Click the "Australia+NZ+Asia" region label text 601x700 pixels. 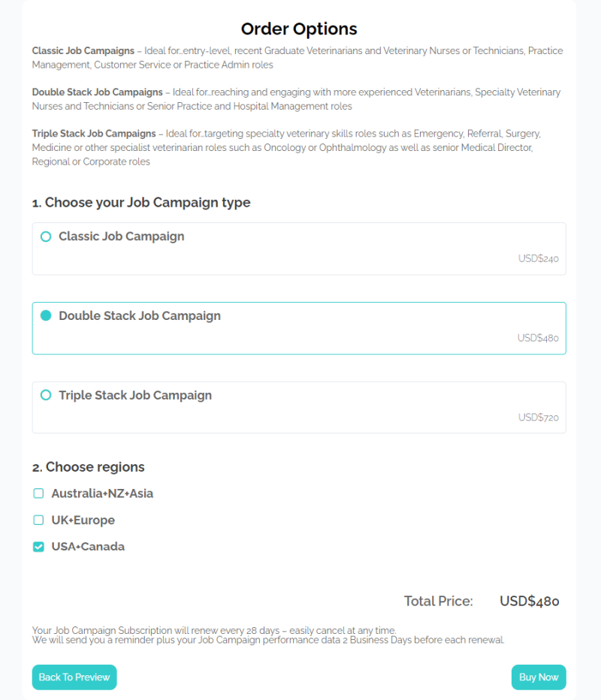102,493
